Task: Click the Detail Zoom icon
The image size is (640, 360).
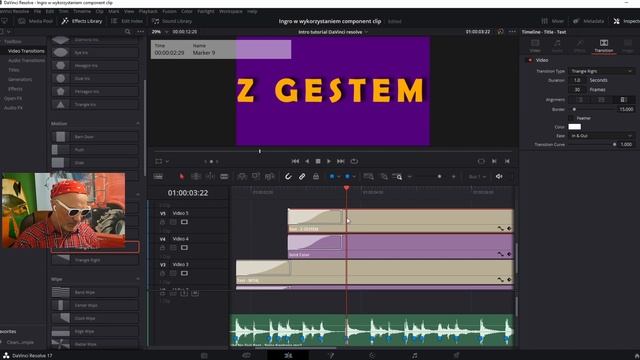Action: point(384,176)
